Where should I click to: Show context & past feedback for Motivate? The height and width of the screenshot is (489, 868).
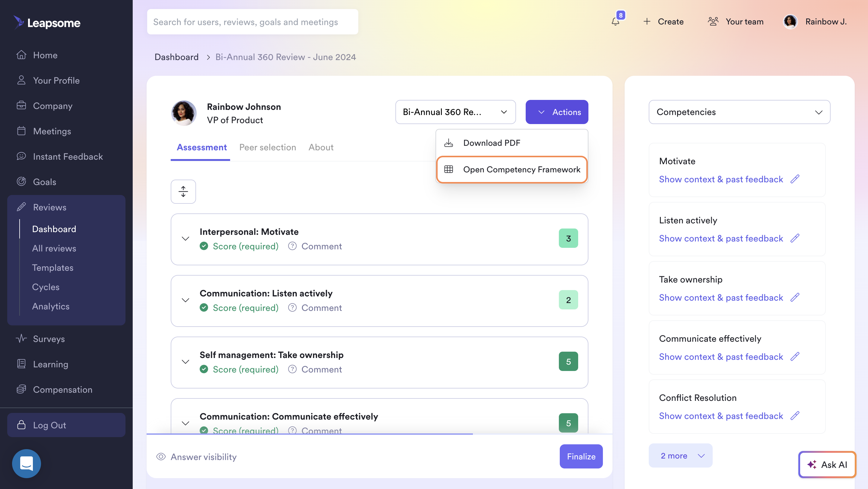(721, 179)
